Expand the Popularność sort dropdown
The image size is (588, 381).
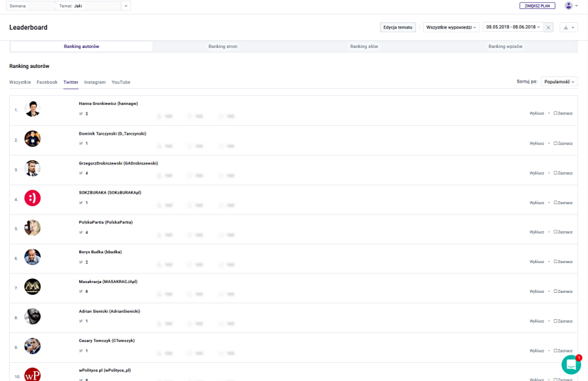pyautogui.click(x=559, y=82)
